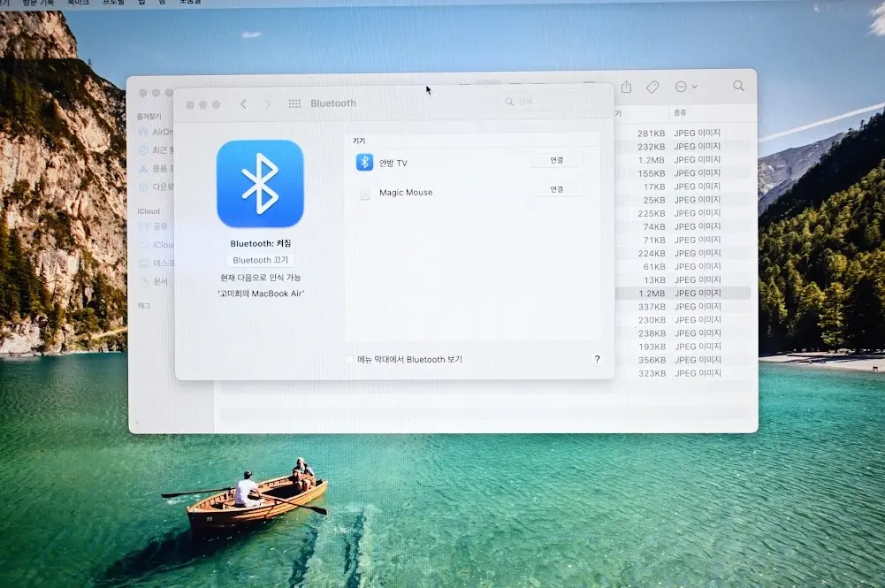This screenshot has width=885, height=588.
Task: Connect the Magic Mouse with 연결
Action: pyautogui.click(x=556, y=189)
